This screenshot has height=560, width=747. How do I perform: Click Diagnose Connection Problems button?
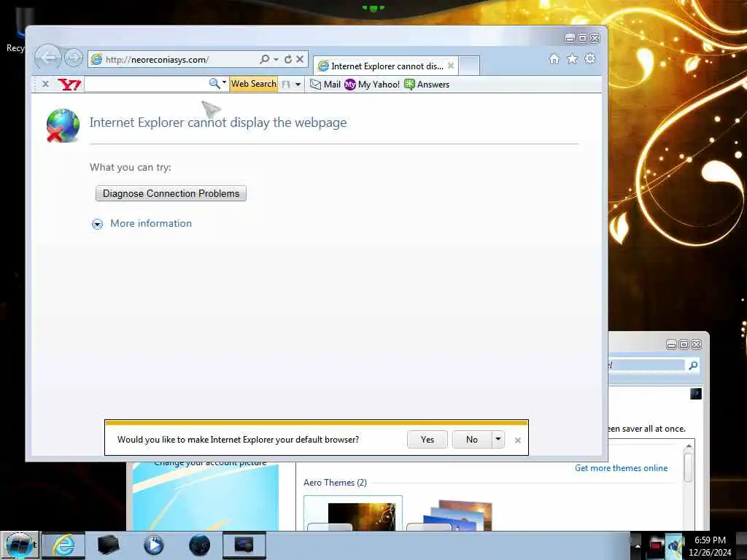pyautogui.click(x=171, y=193)
